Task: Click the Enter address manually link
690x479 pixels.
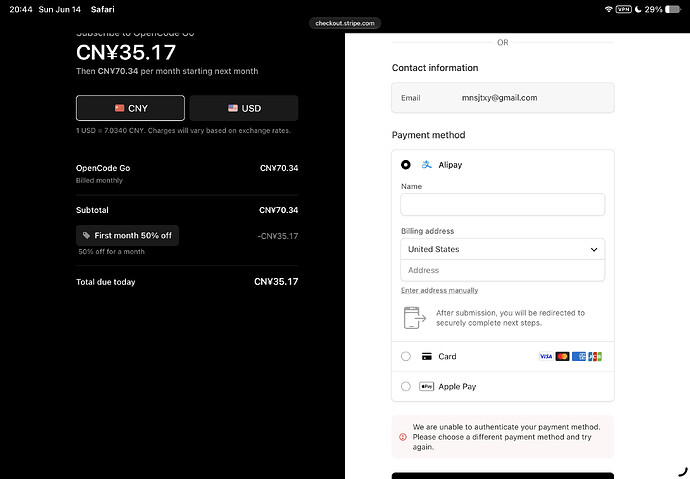Action: tap(439, 290)
